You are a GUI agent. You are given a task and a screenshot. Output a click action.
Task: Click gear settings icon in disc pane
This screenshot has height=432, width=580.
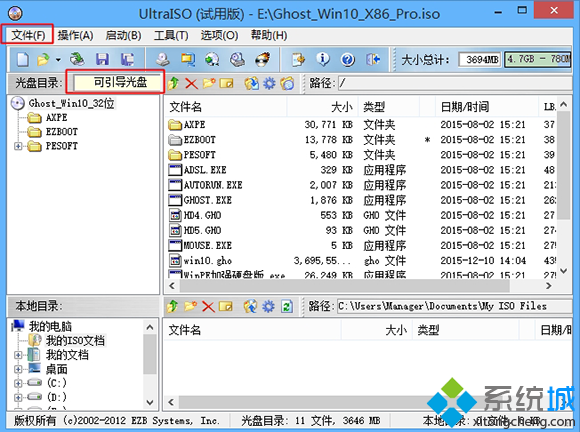click(x=269, y=83)
